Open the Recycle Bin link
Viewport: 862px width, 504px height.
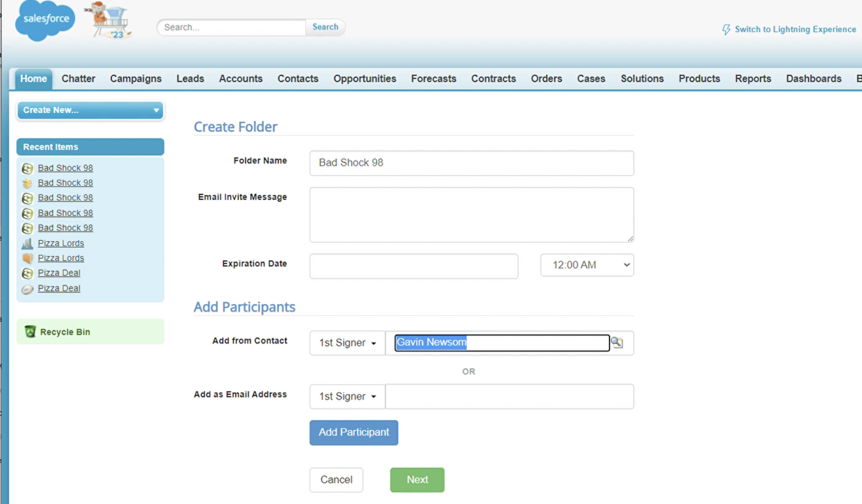tap(65, 332)
